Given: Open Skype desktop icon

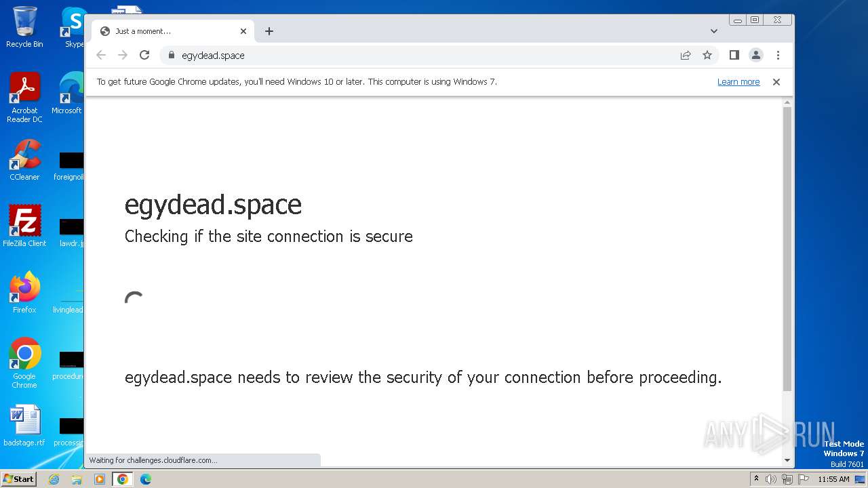Looking at the screenshot, I should [x=73, y=27].
